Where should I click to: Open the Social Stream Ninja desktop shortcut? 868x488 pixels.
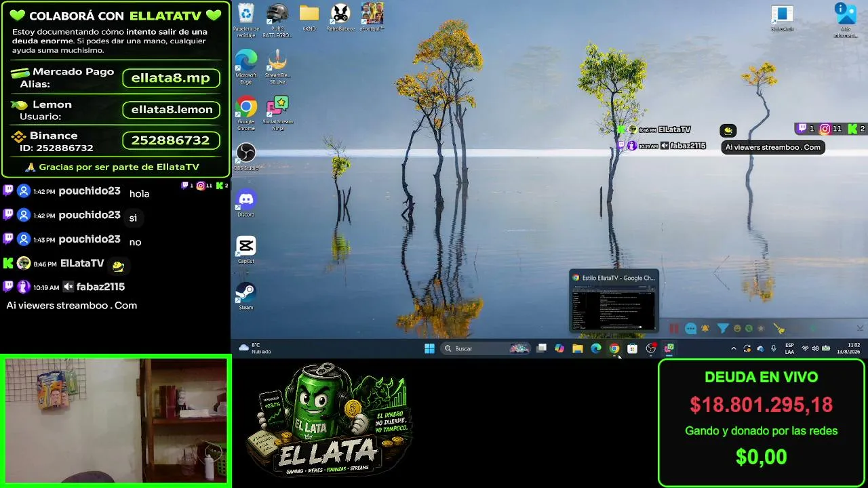click(x=277, y=113)
